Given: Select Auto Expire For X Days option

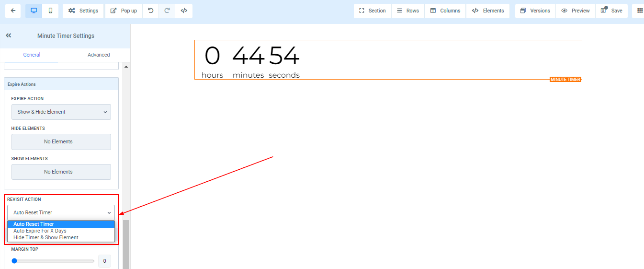Looking at the screenshot, I should [x=40, y=231].
